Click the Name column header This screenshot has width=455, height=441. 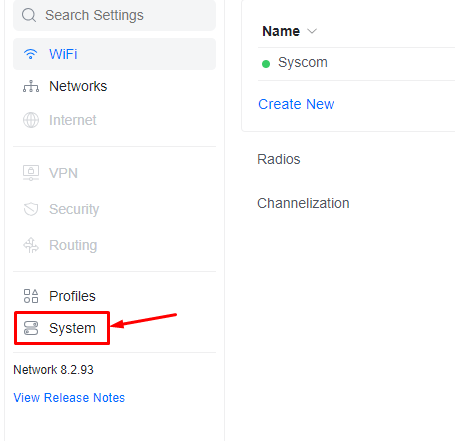coord(281,31)
